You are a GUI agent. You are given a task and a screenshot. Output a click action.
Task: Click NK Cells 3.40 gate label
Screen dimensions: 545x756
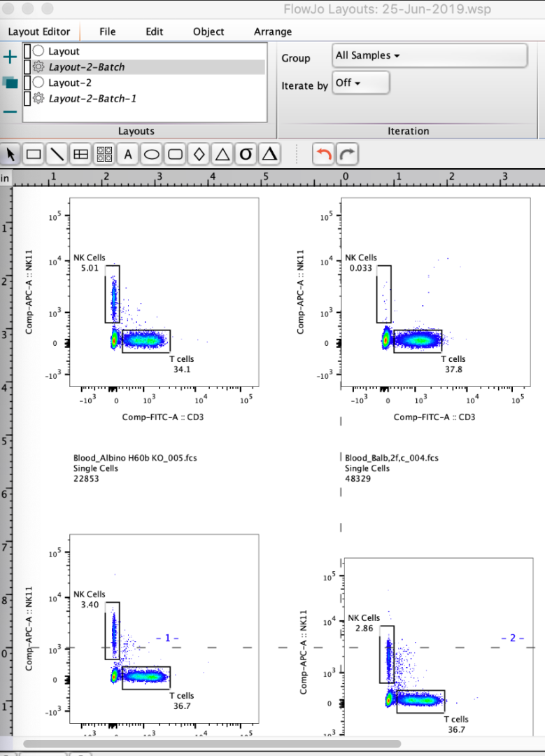89,599
